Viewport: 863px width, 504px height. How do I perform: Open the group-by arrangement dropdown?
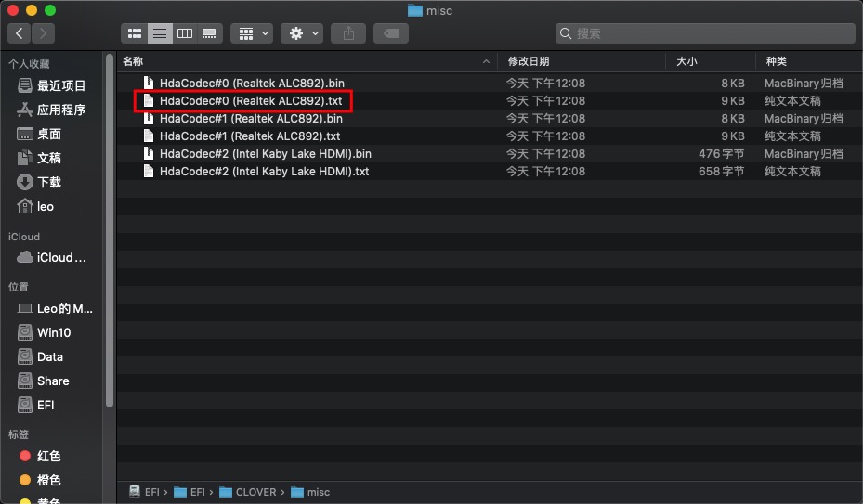coord(252,33)
